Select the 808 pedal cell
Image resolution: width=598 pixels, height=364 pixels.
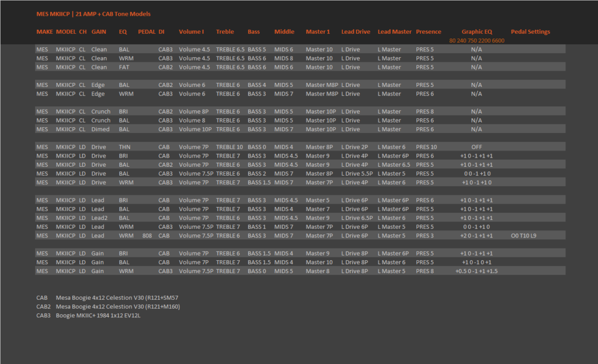(147, 236)
